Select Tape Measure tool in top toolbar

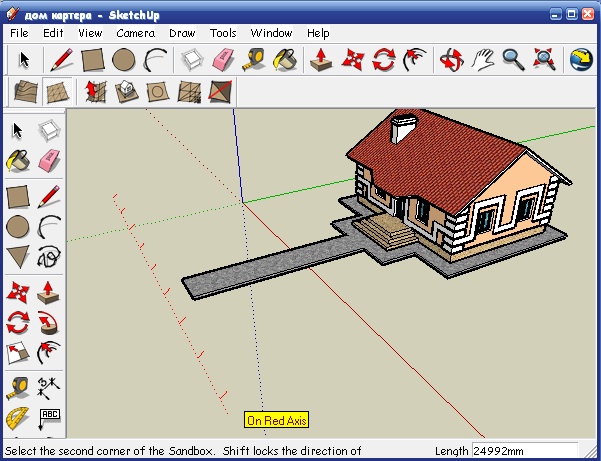click(x=253, y=60)
